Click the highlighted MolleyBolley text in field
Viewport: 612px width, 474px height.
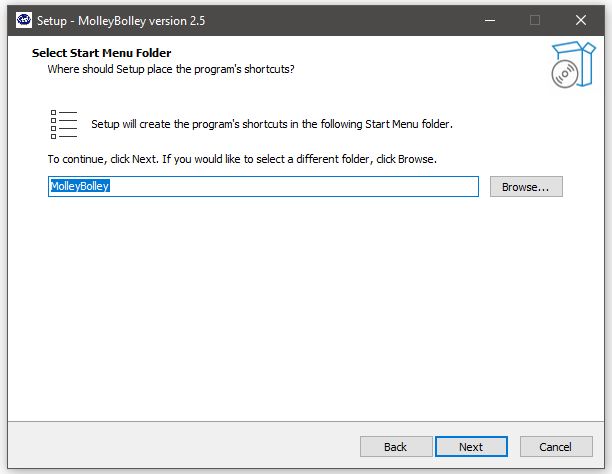point(80,186)
